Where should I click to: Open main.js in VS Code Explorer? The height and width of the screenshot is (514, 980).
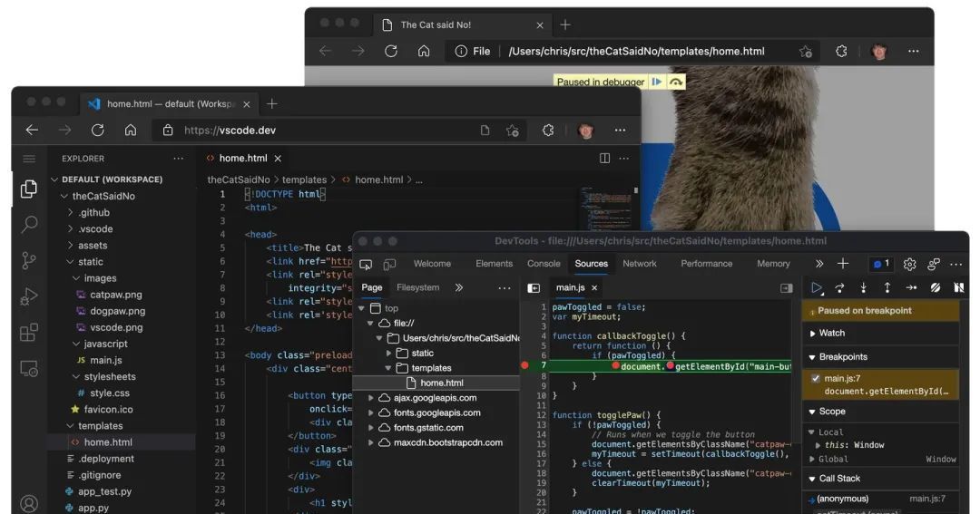105,361
